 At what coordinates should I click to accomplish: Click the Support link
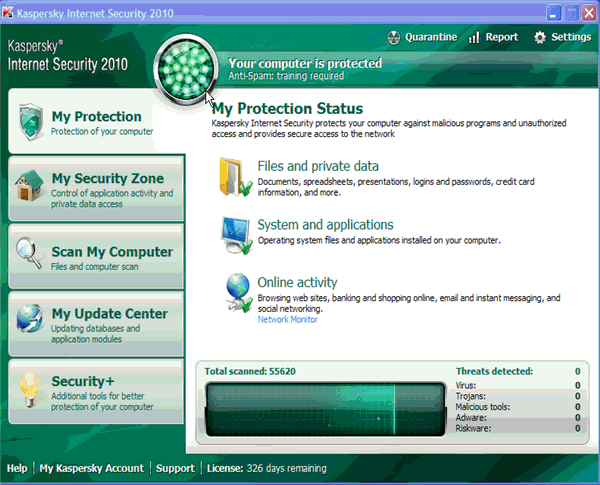175,468
